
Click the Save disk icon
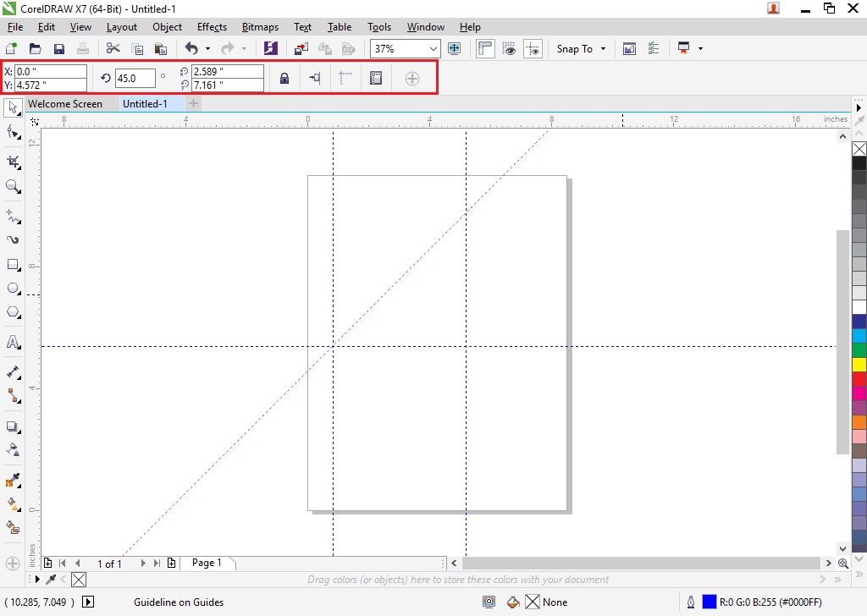tap(58, 48)
